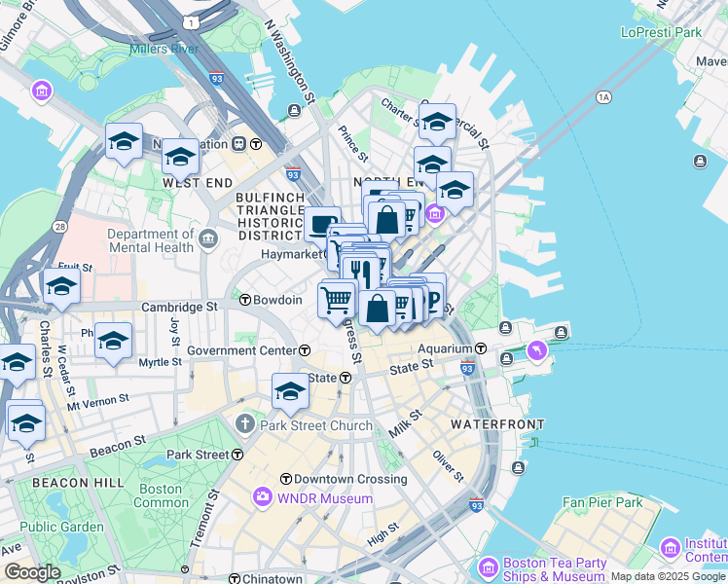Select the Mt Vernon St label
Viewport: 728px width, 584px height.
point(98,403)
